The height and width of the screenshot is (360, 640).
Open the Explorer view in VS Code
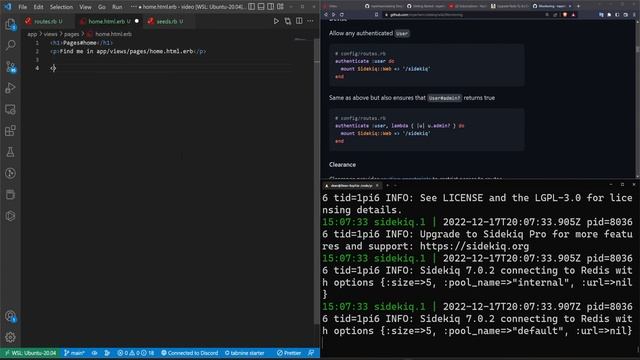point(11,24)
